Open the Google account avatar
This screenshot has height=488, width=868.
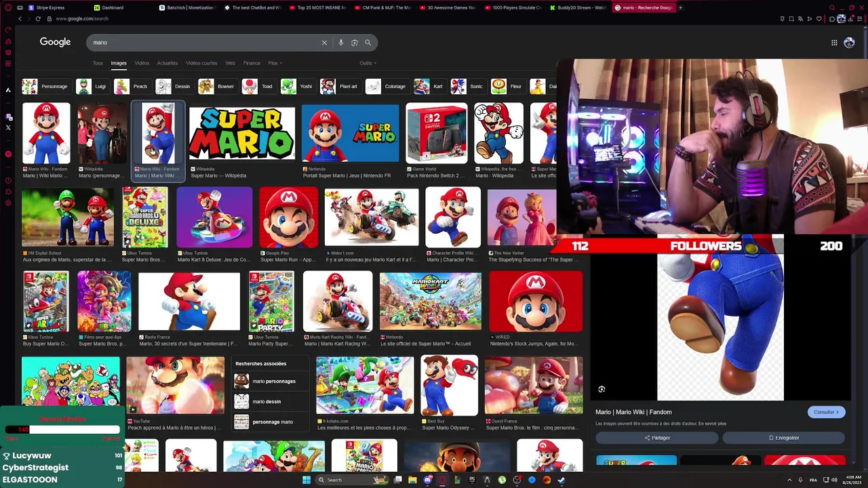click(849, 43)
